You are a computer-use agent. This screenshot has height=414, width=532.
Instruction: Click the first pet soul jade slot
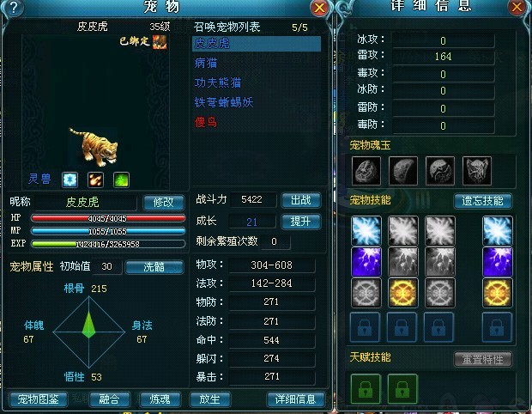click(366, 170)
